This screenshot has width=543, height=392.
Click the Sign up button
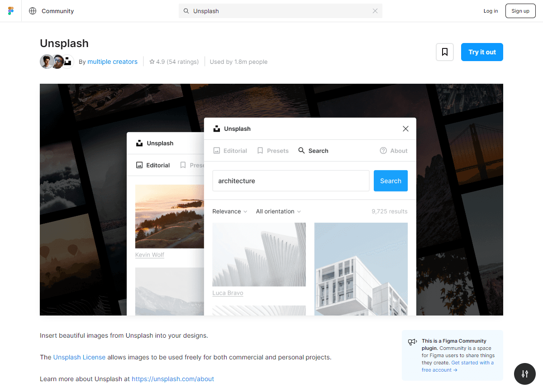[520, 11]
